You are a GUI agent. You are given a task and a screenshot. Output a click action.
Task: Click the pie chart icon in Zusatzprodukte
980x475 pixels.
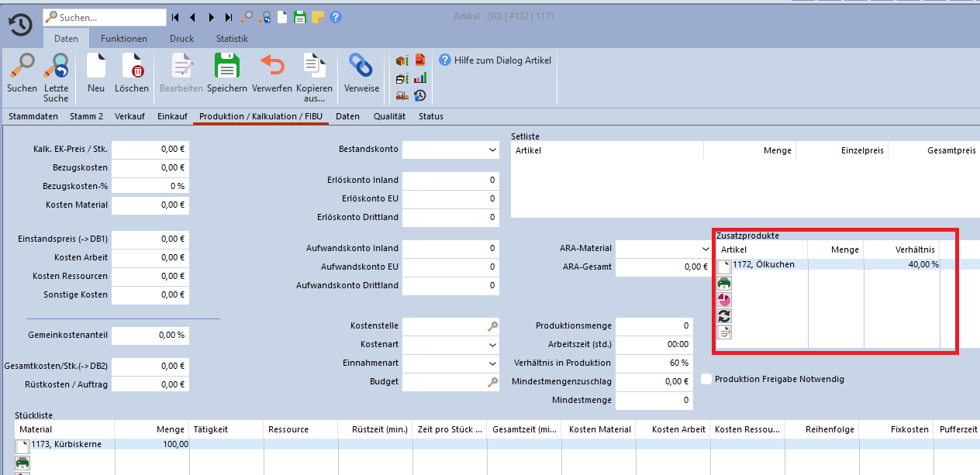point(724,300)
